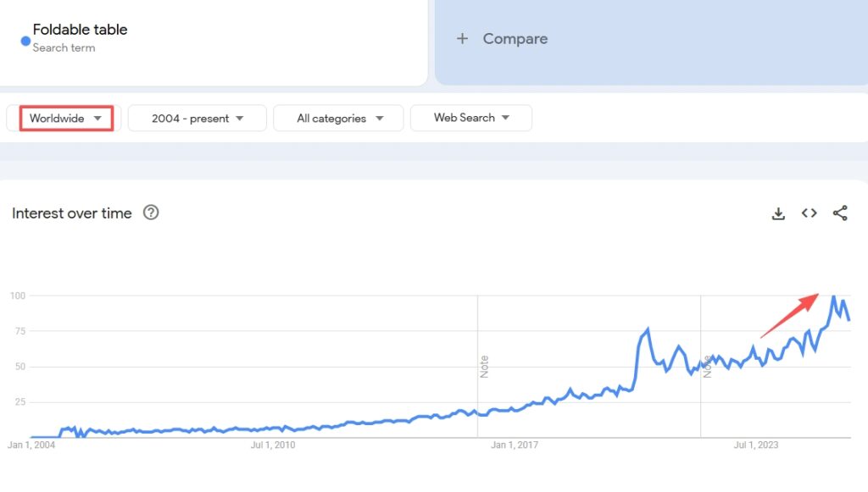Image resolution: width=868 pixels, height=492 pixels.
Task: Click the trend line's peak at 100
Action: pos(833,296)
